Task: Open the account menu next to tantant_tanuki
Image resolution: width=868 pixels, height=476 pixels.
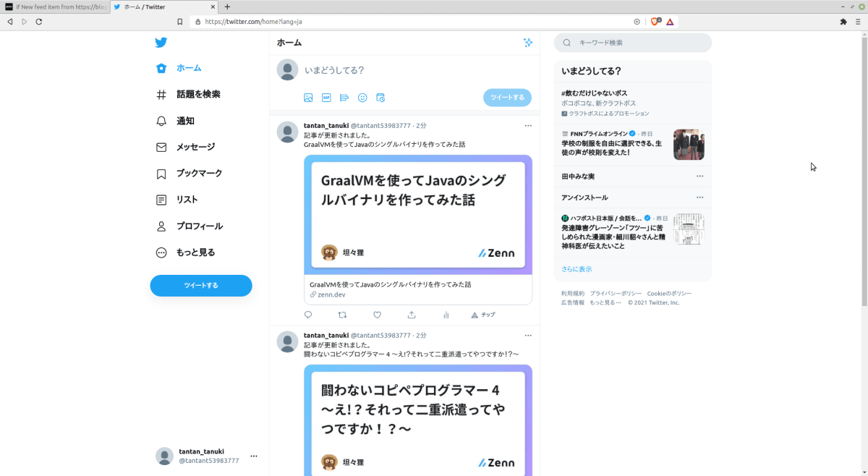Action: point(253,456)
